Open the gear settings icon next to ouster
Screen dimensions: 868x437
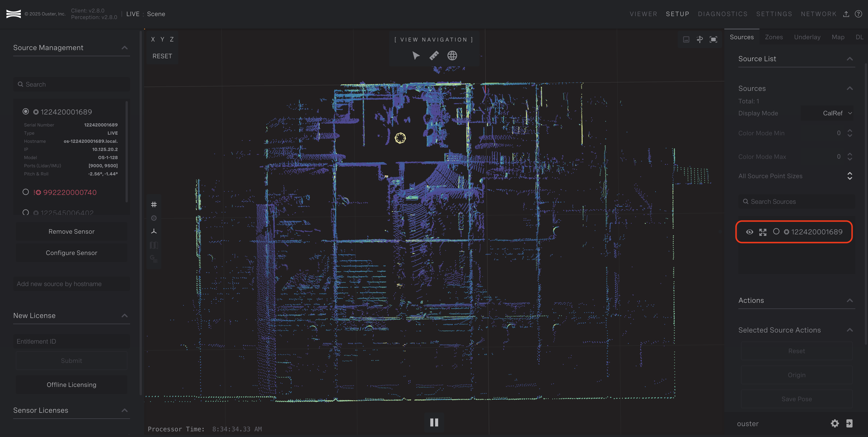click(835, 423)
